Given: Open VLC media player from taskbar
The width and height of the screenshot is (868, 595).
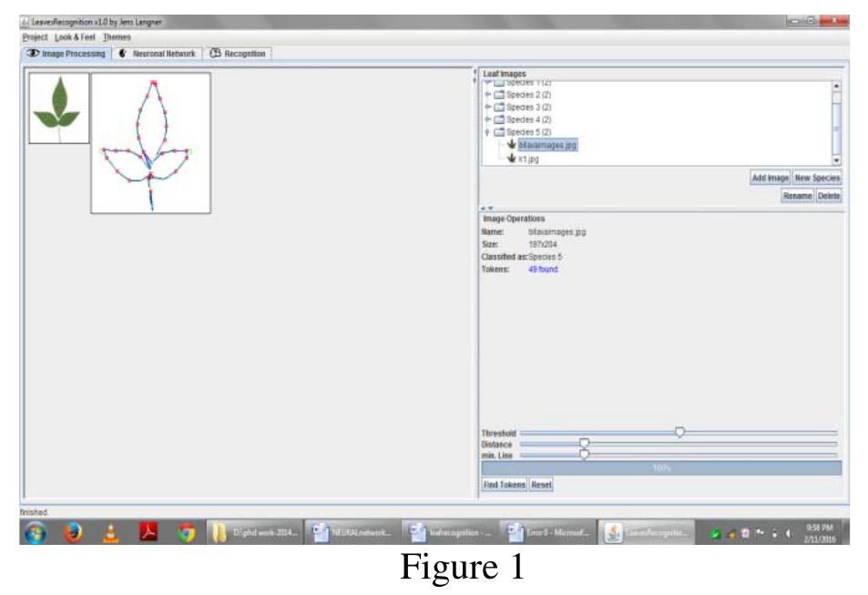Looking at the screenshot, I should point(111,533).
